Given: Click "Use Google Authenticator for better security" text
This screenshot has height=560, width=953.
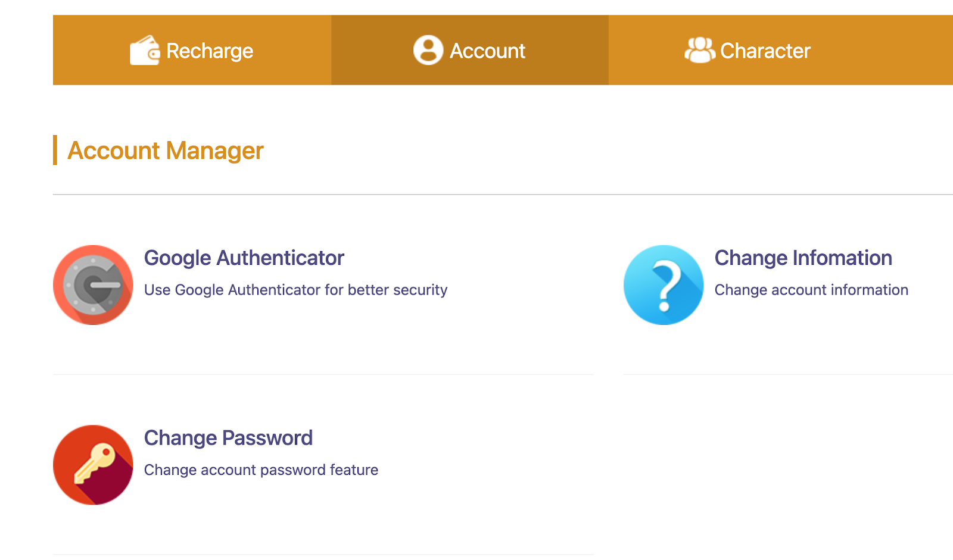Looking at the screenshot, I should [x=295, y=290].
